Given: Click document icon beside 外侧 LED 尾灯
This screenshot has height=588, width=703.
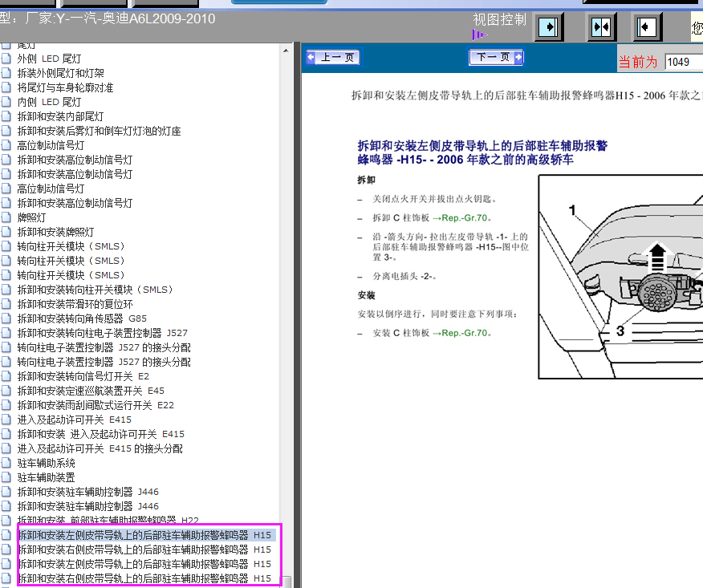Looking at the screenshot, I should [6, 59].
